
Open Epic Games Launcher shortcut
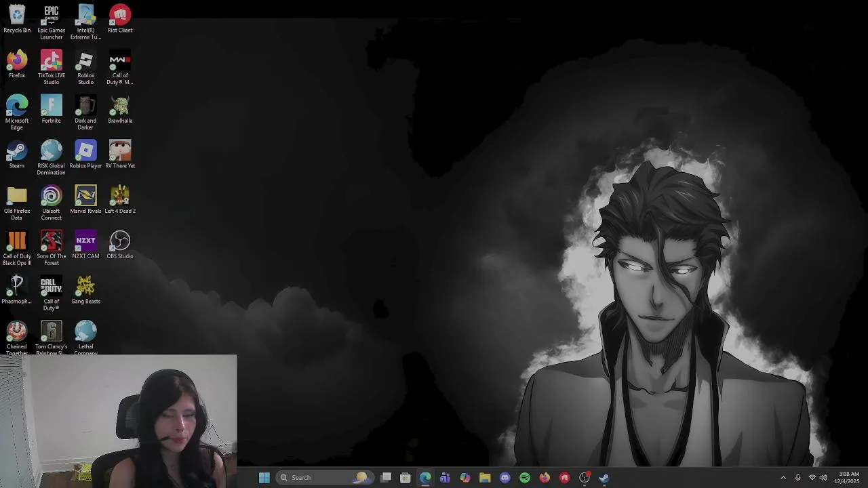coord(52,22)
